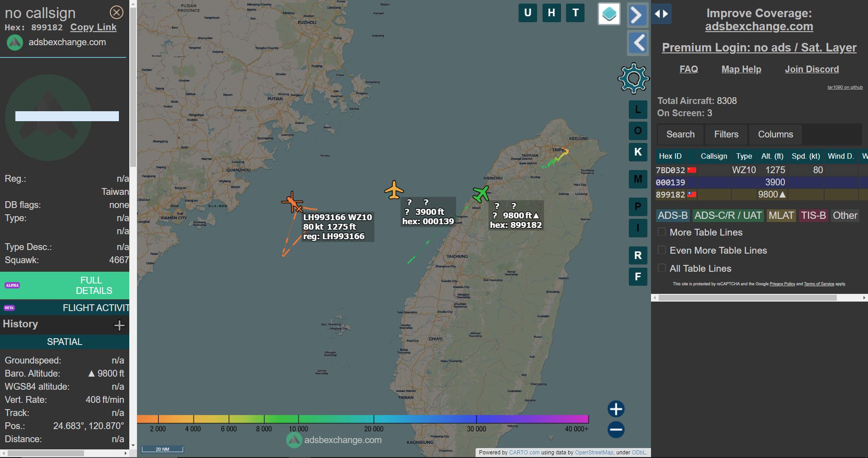Screen dimensions: 868x458
Task: Sort table by Spd. (kt) column
Action: pos(806,156)
